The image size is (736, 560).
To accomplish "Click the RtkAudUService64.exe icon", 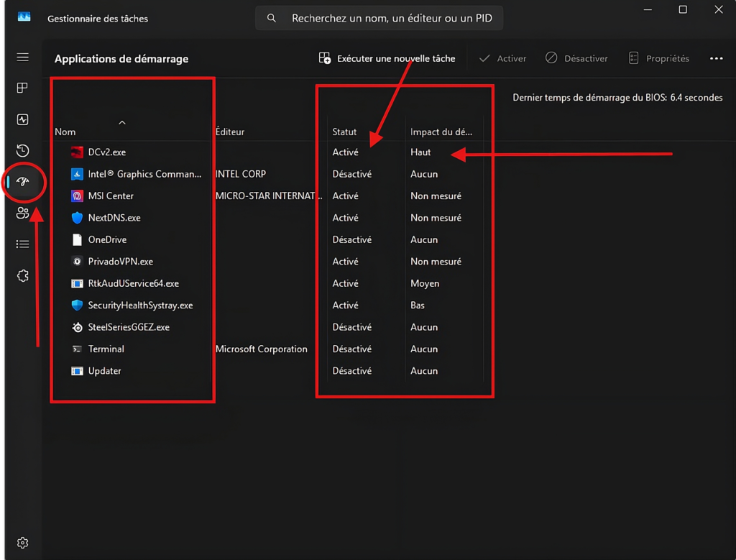I will (x=77, y=283).
